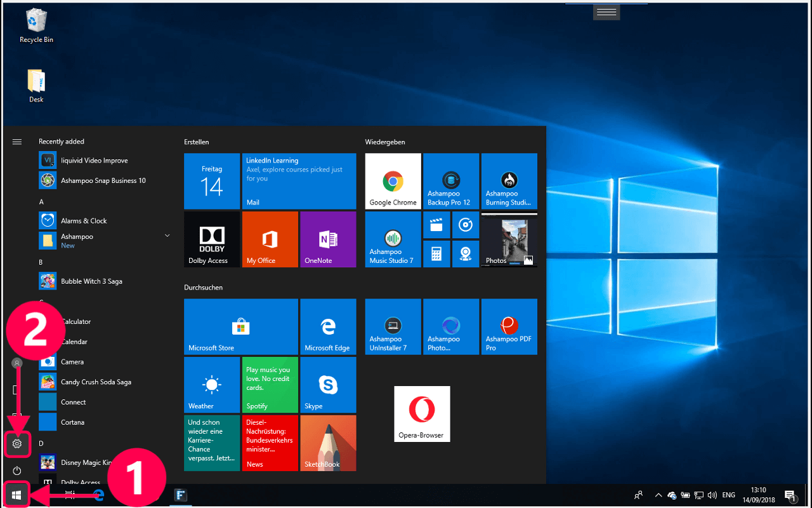Open the small Calculator tile
The width and height of the screenshot is (812, 508).
436,254
